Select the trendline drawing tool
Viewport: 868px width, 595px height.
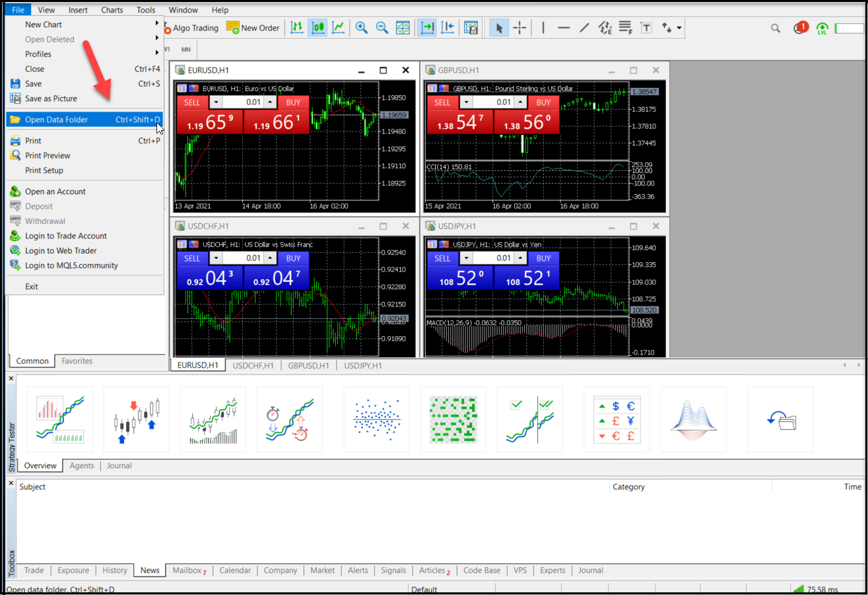[x=584, y=28]
